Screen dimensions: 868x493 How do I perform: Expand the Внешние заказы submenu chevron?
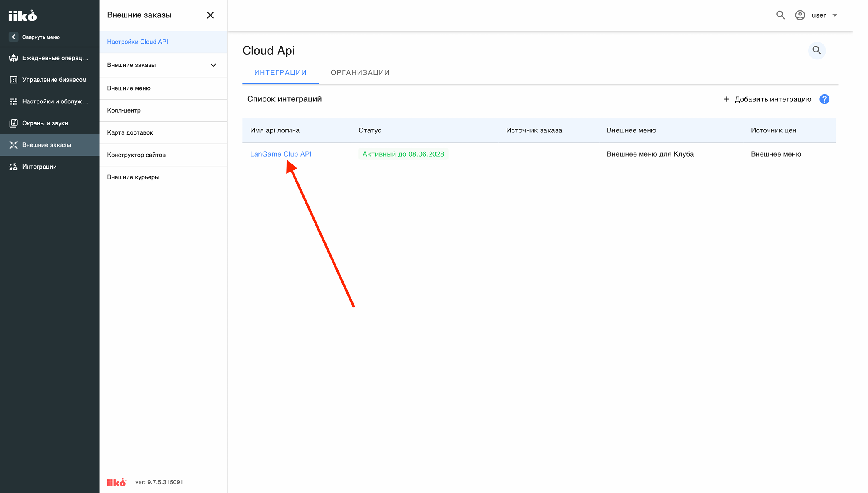(213, 65)
